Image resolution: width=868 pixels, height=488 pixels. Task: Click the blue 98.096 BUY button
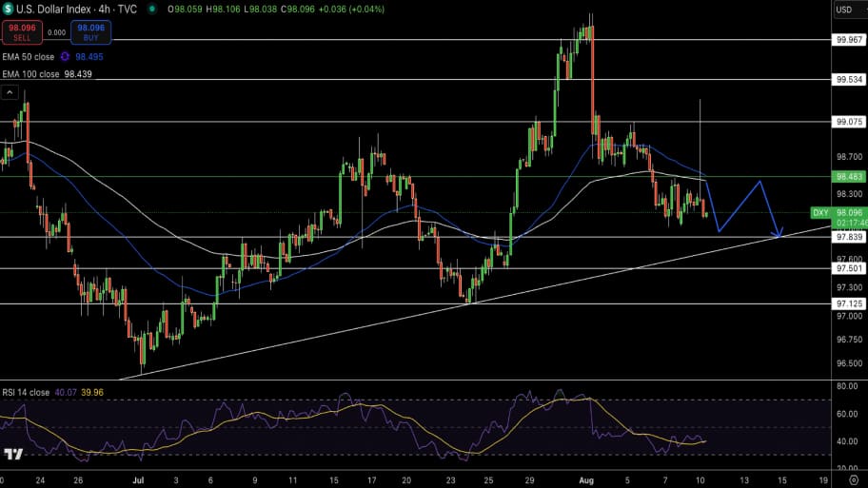90,32
